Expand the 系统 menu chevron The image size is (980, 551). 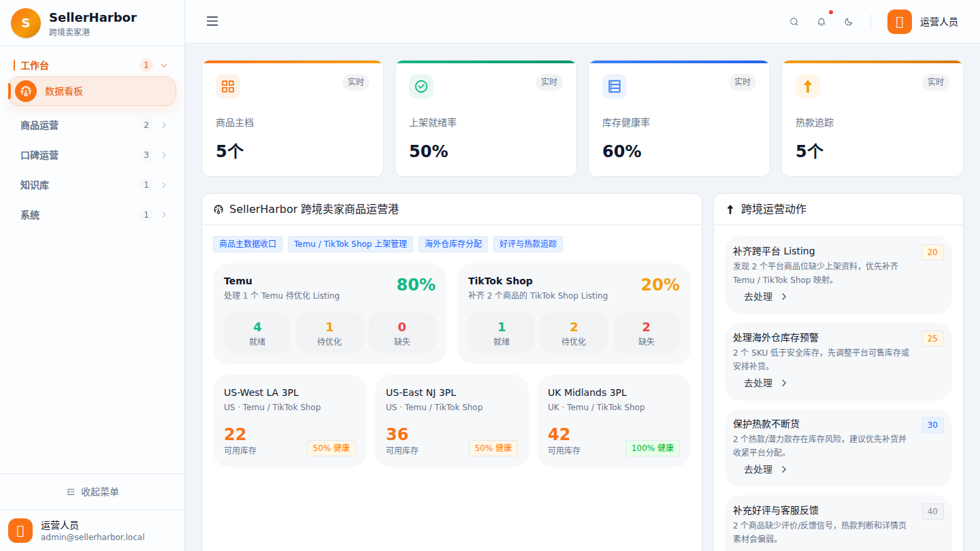coord(164,215)
